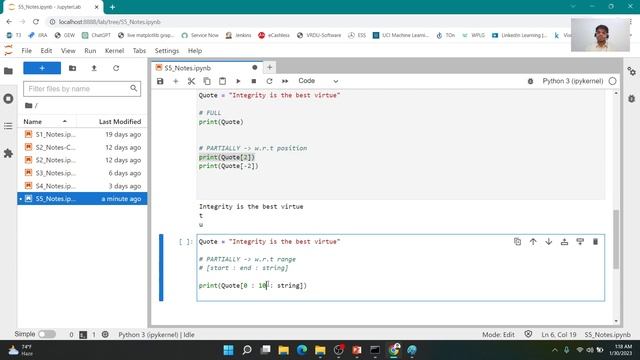Restart kernel and run all cells
This screenshot has height=360, width=640.
point(285,81)
